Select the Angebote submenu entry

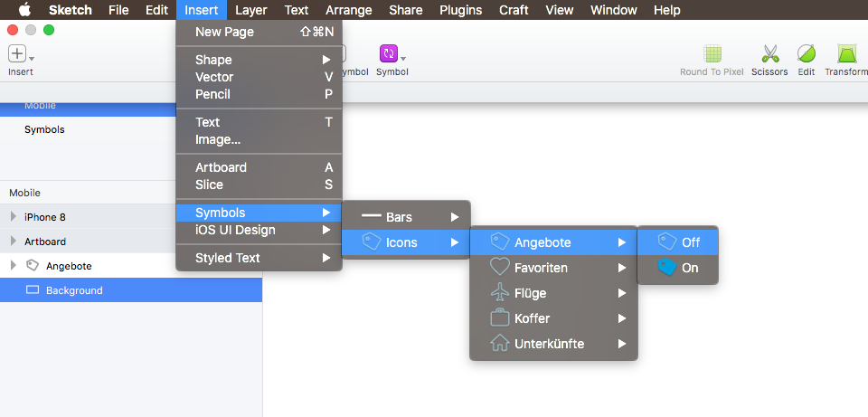553,242
